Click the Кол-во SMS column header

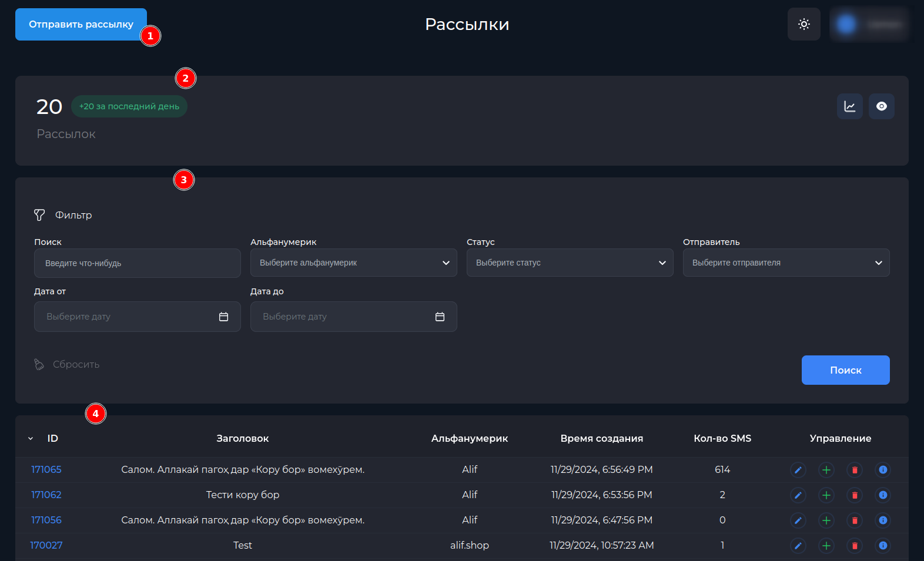[722, 438]
